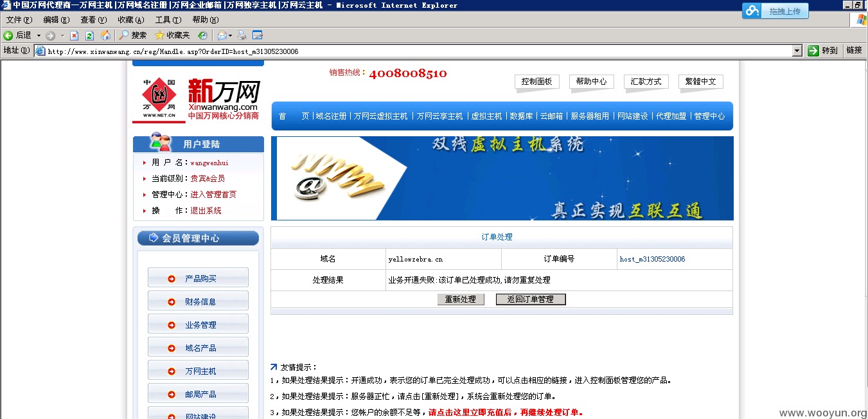
Task: Click the Home page icon
Action: click(105, 35)
